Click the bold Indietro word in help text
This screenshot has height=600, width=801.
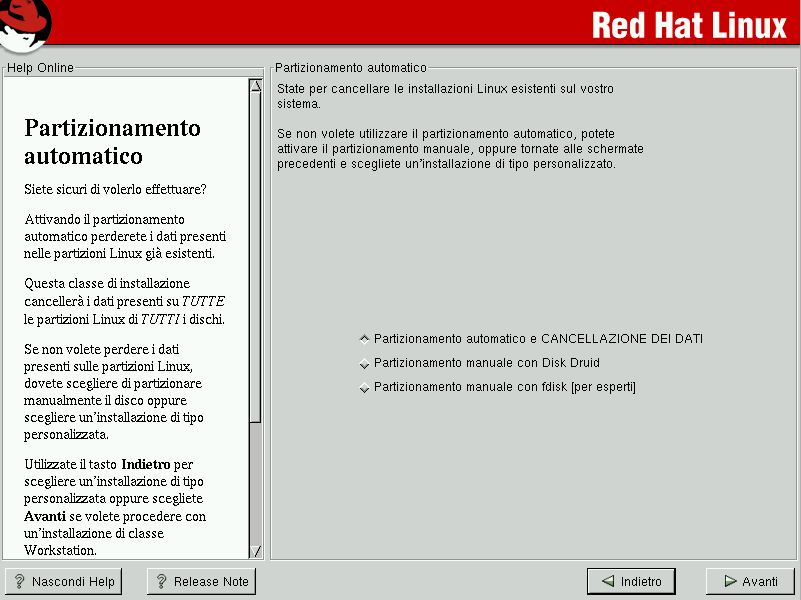146,465
